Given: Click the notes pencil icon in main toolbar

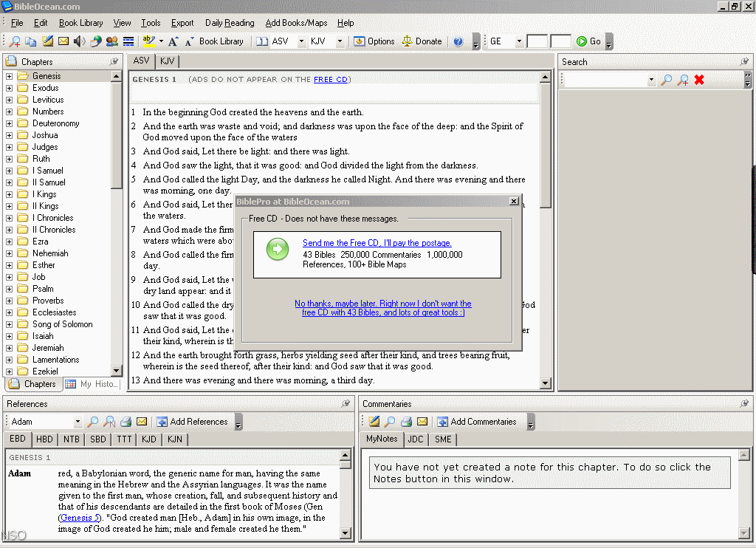Looking at the screenshot, I should (x=47, y=41).
